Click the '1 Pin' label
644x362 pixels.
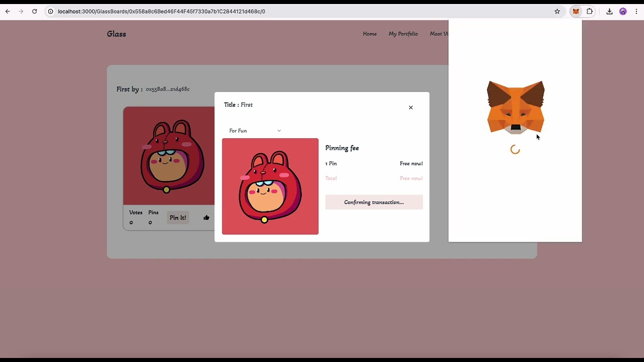(x=331, y=163)
